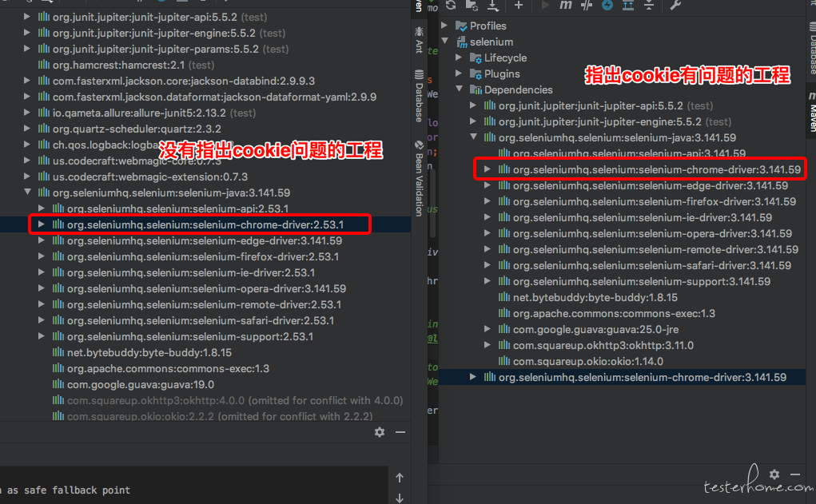Toggle Skip Tests mode lightning icon
Viewport: 816px width, 504px height.
point(607,5)
